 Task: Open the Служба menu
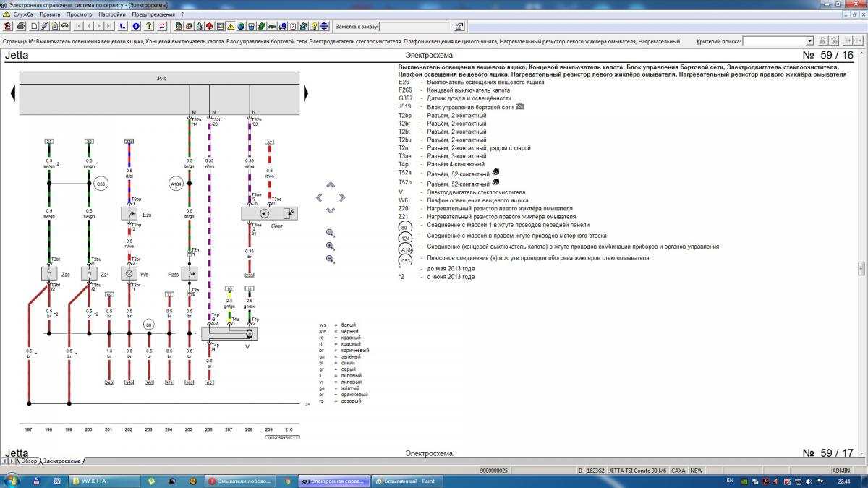pyautogui.click(x=23, y=14)
